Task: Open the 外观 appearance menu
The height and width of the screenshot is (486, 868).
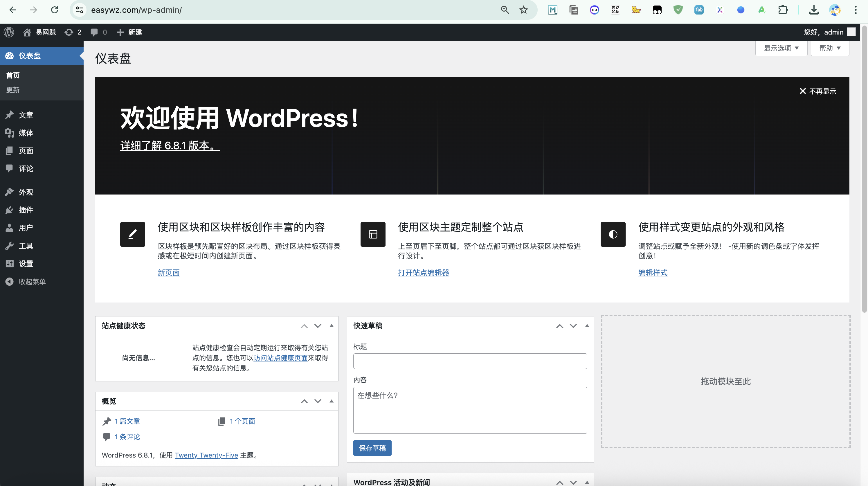Action: pyautogui.click(x=26, y=192)
